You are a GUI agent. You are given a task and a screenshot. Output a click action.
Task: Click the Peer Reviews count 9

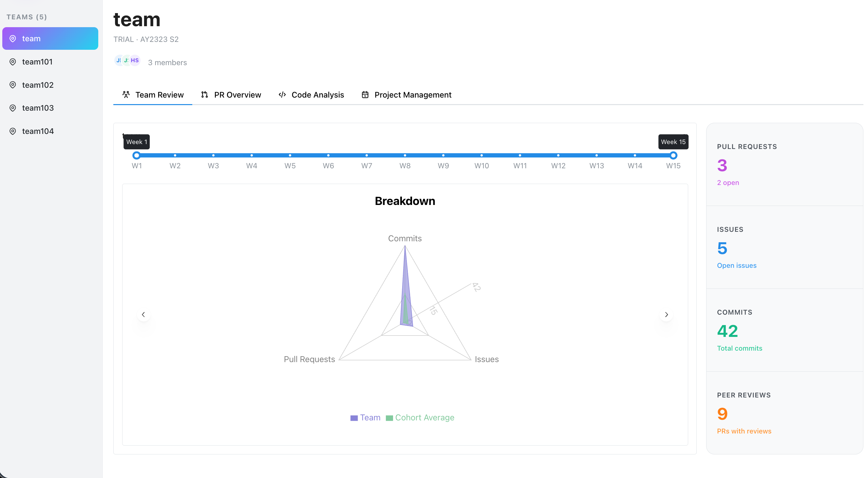[722, 414]
